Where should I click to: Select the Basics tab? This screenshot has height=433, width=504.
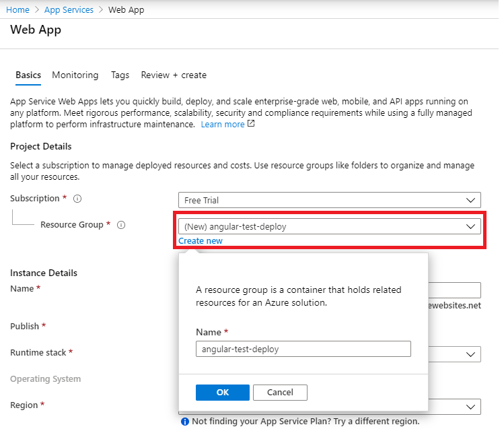(x=28, y=75)
